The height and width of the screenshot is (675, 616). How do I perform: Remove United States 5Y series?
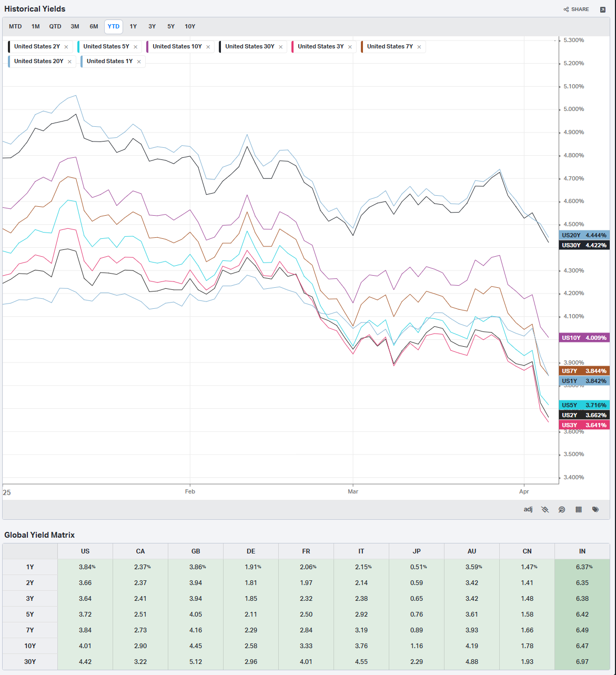pyautogui.click(x=135, y=47)
